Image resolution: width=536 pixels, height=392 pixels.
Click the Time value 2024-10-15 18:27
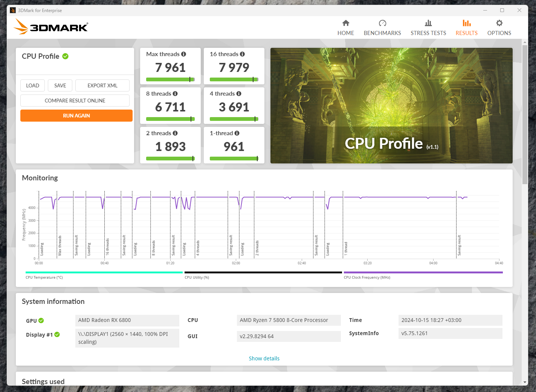(x=450, y=320)
